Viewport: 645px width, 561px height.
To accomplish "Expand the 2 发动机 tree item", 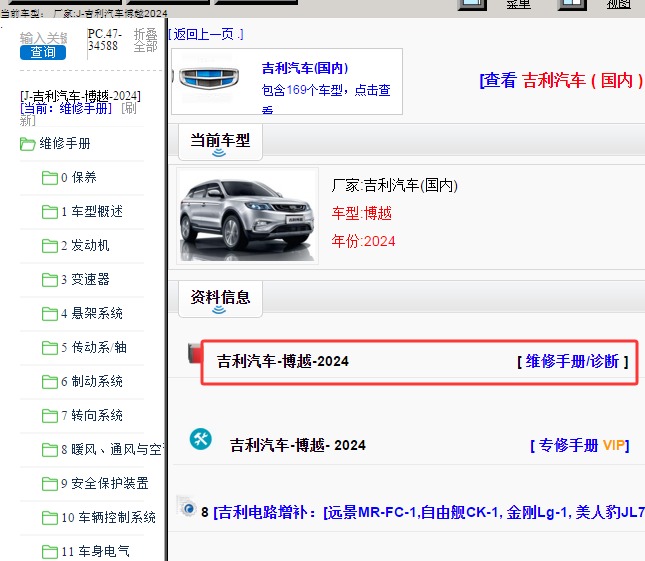I will pos(85,246).
